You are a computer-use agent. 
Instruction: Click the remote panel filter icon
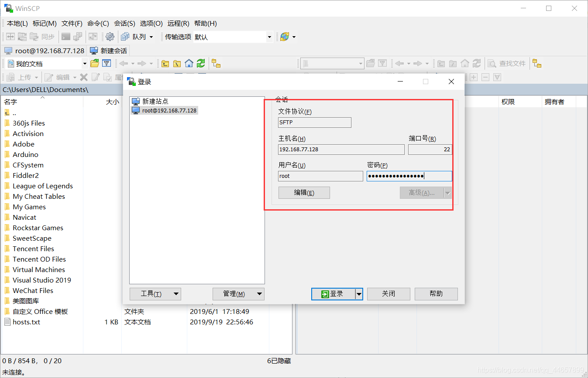tap(382, 64)
